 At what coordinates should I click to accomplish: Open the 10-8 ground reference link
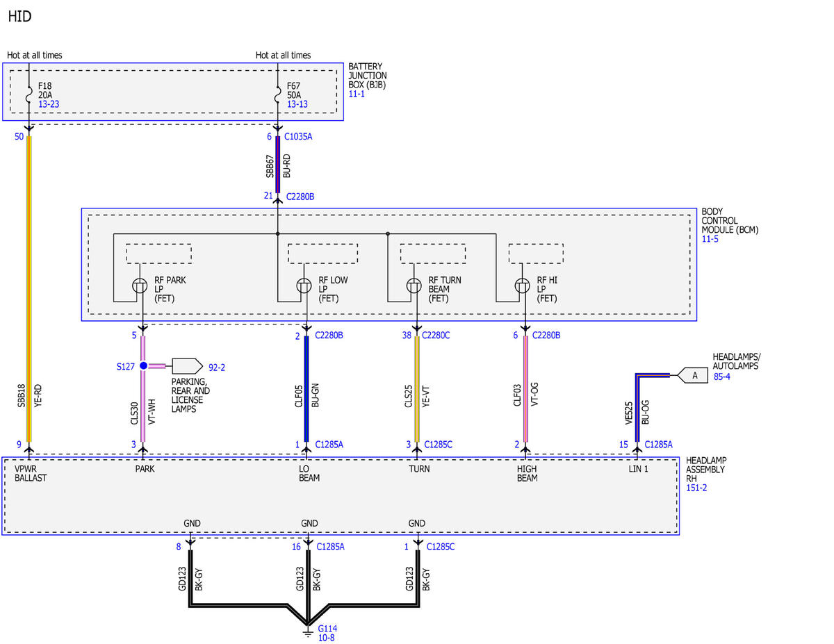327,637
